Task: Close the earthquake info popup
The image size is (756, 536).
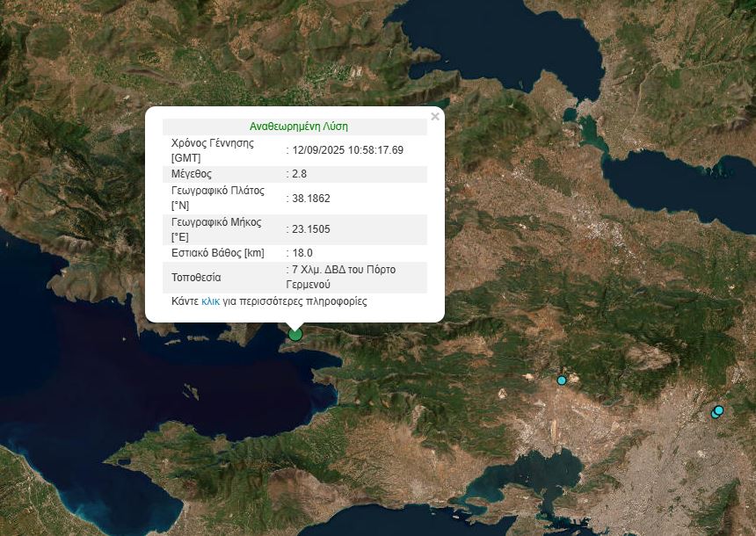Action: tap(435, 117)
